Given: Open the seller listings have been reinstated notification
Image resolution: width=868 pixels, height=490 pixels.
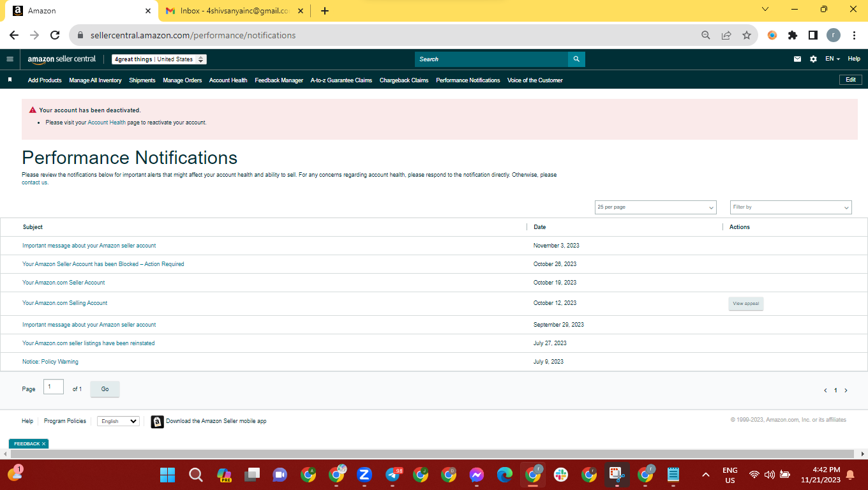Looking at the screenshot, I should point(89,343).
